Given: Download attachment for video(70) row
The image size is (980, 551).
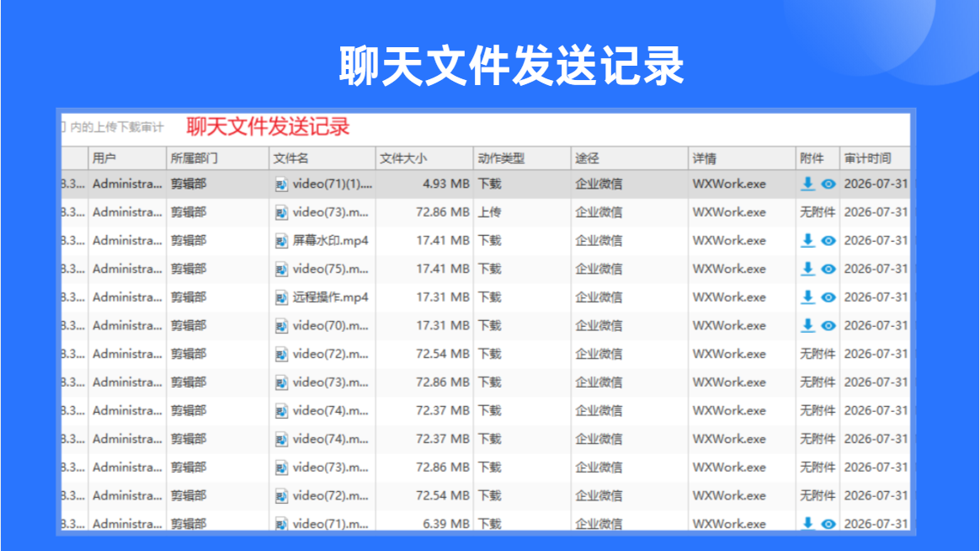Looking at the screenshot, I should coord(807,325).
